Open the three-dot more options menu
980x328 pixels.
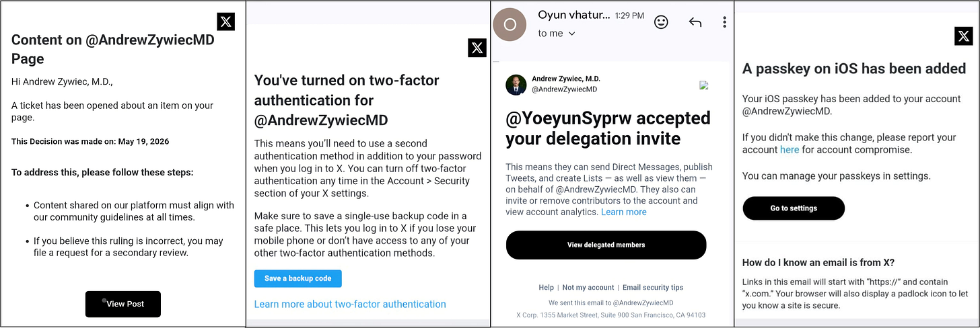[x=724, y=22]
